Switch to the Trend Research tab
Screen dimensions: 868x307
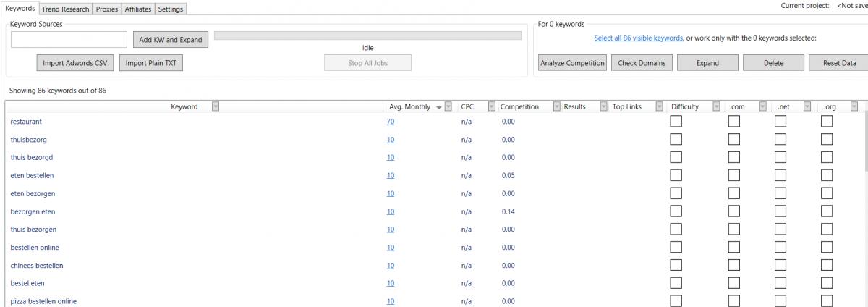coord(65,9)
